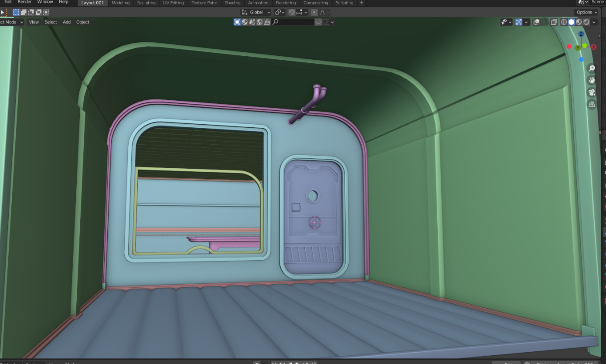Viewport: 606px width, 364px height.
Task: Open the Help menu
Action: [x=64, y=2]
